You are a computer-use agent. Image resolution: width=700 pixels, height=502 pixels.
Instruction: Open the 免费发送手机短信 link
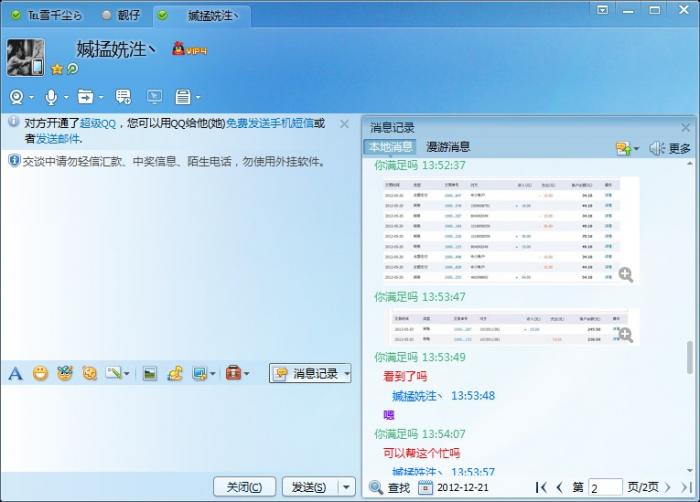coord(270,123)
